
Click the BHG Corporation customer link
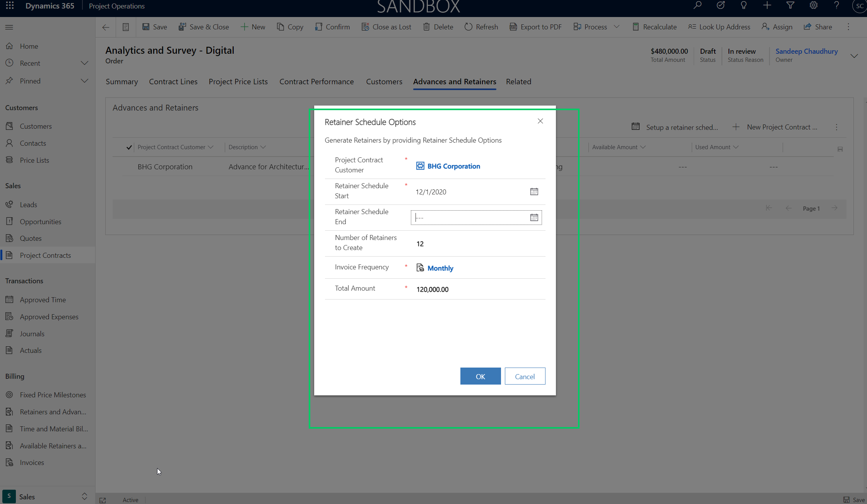453,166
